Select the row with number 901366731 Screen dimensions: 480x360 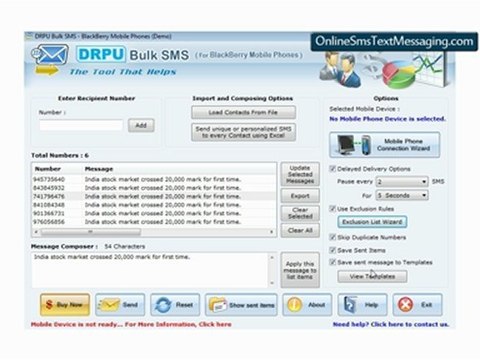pyautogui.click(x=154, y=213)
